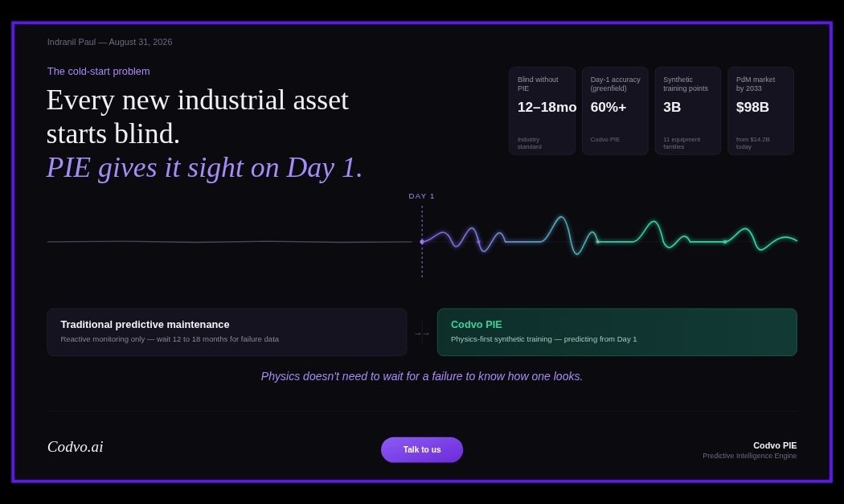Click the '12–18mo' value
This screenshot has height=504, width=844.
pyautogui.click(x=547, y=107)
